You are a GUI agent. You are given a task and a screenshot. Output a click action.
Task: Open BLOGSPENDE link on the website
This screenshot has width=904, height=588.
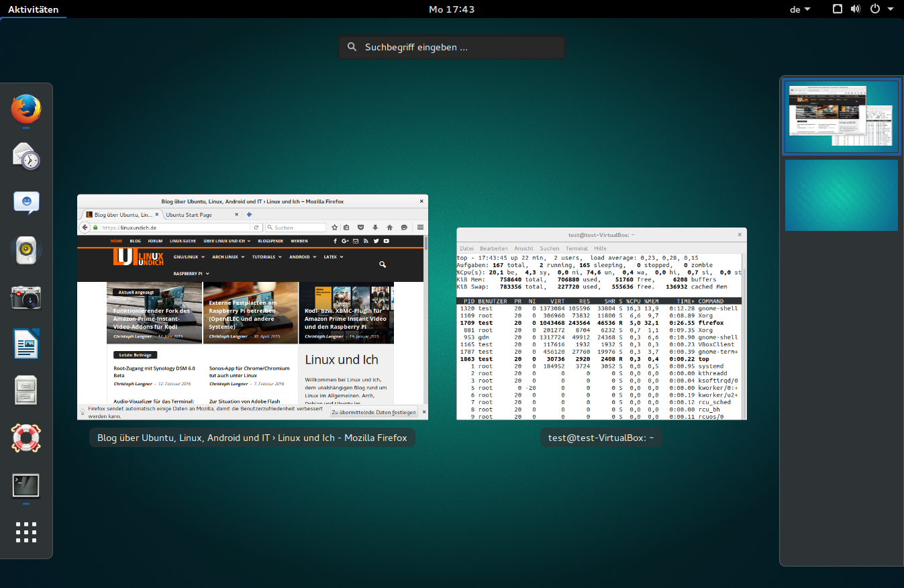click(270, 241)
